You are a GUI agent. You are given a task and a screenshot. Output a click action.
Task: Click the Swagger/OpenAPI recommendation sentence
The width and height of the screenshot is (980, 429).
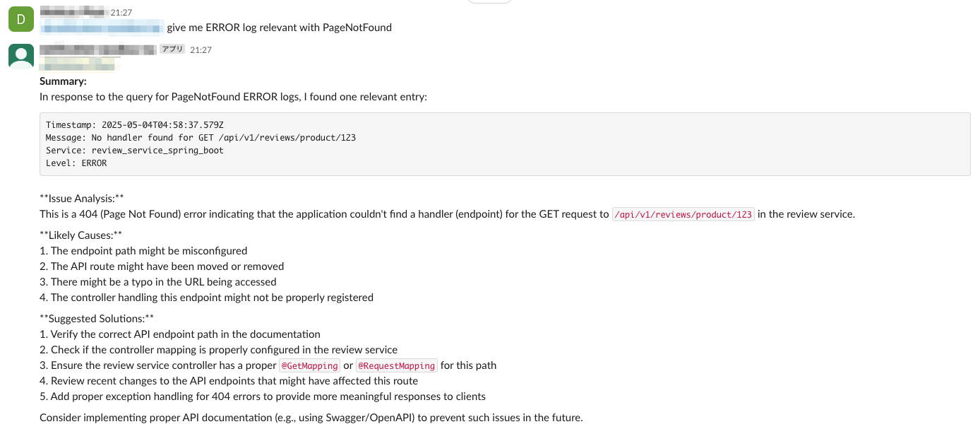[x=311, y=417]
